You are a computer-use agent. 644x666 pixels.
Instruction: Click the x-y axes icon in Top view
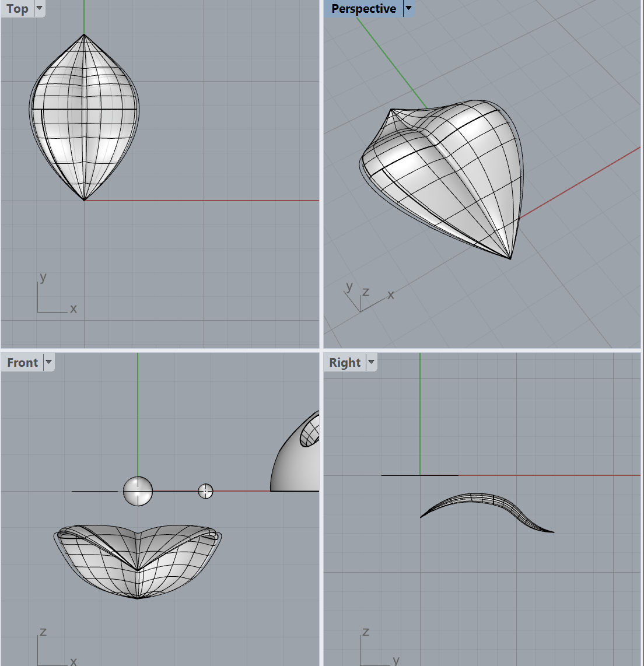point(57,294)
